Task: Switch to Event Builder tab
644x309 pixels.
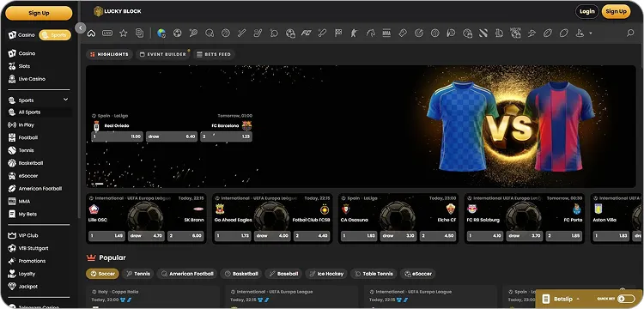Action: point(162,54)
